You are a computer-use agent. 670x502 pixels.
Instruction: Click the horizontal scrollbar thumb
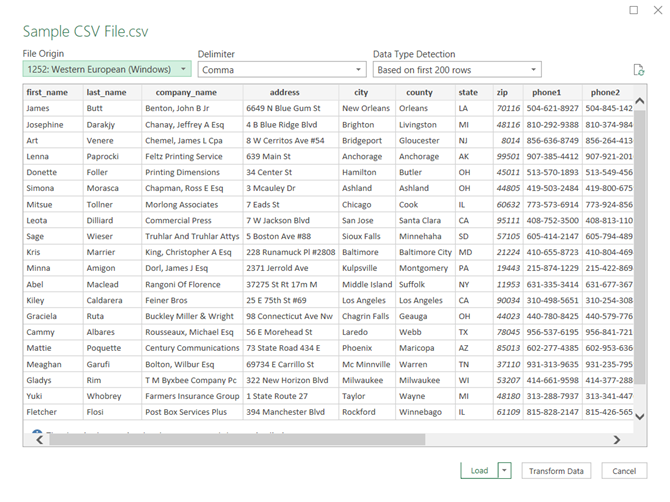[237, 440]
